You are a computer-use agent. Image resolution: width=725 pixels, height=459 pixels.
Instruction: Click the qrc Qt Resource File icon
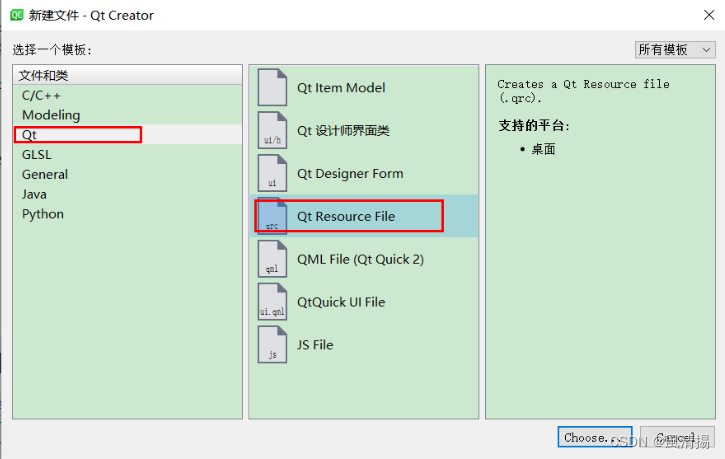[x=272, y=216]
